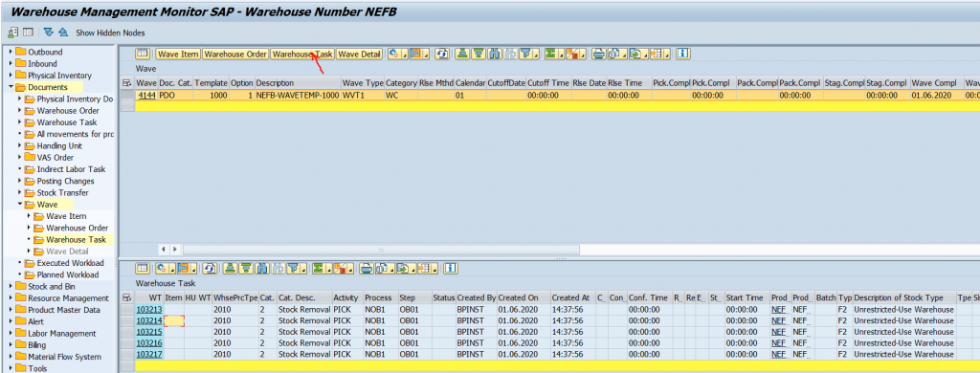Open the filter dropdown arrow in Wave toolbar
This screenshot has height=373, width=980.
[536, 55]
